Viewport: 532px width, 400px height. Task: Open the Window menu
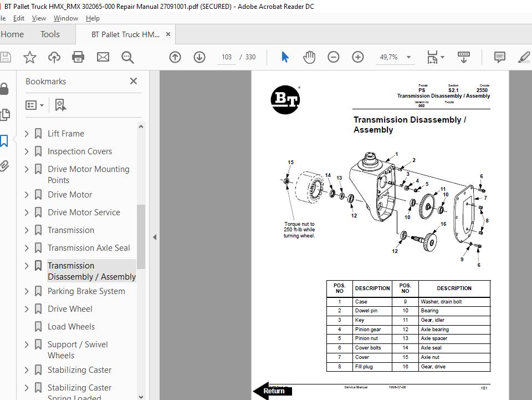click(x=66, y=18)
